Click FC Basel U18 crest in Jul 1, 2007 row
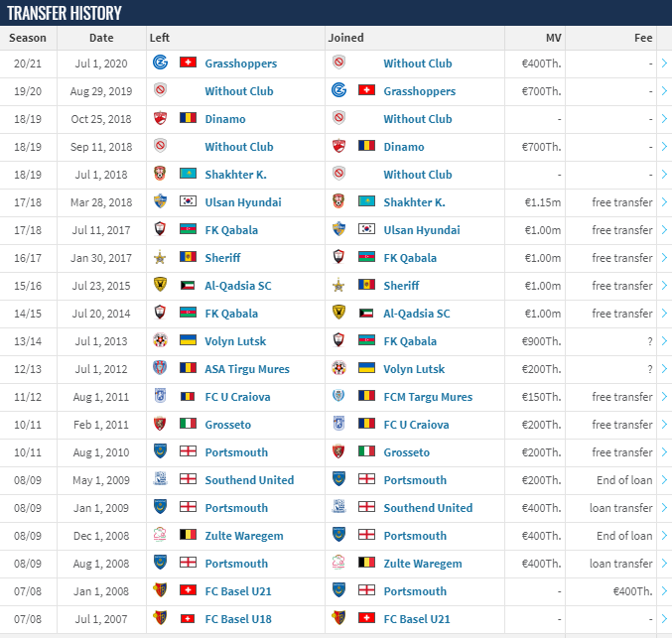This screenshot has height=638, width=672. coord(160,618)
